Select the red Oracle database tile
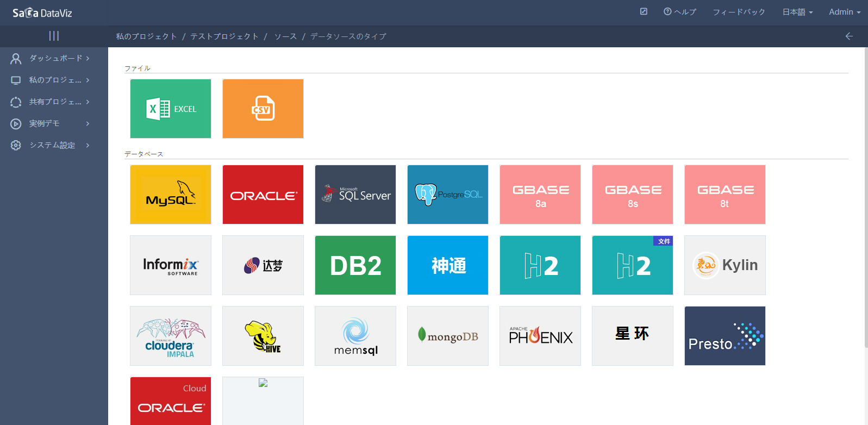This screenshot has width=868, height=425. (x=263, y=195)
